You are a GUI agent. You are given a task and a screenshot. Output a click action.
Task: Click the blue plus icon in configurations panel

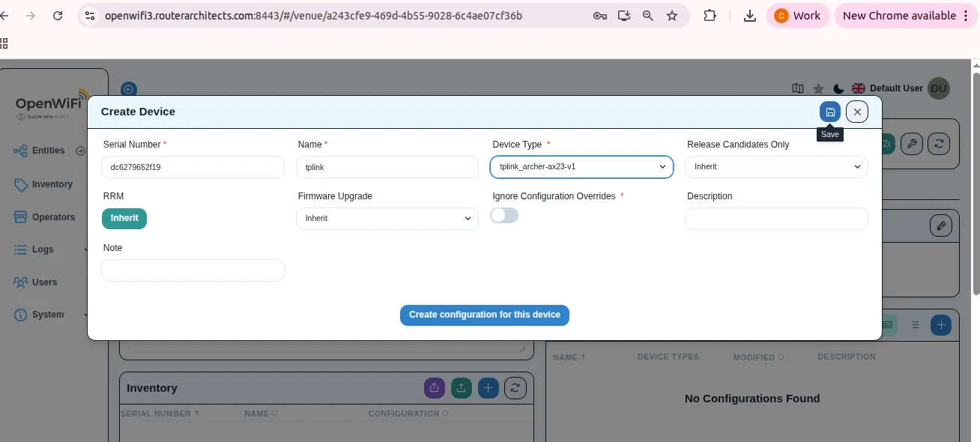point(941,325)
